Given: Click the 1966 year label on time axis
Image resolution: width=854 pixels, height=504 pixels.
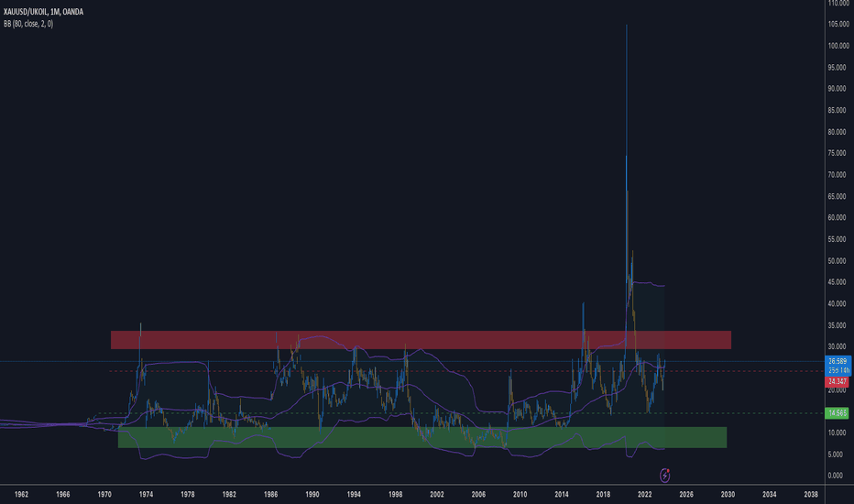Looking at the screenshot, I should (x=62, y=495).
